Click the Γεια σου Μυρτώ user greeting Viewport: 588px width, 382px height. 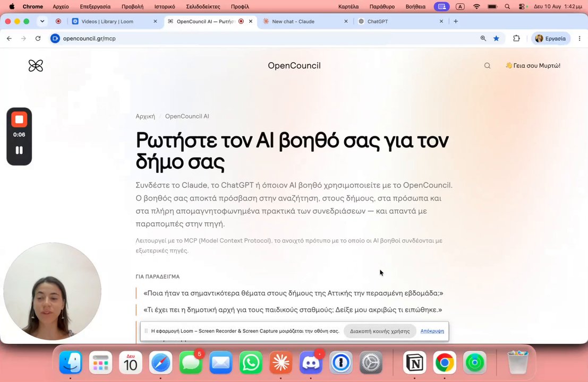(x=533, y=66)
